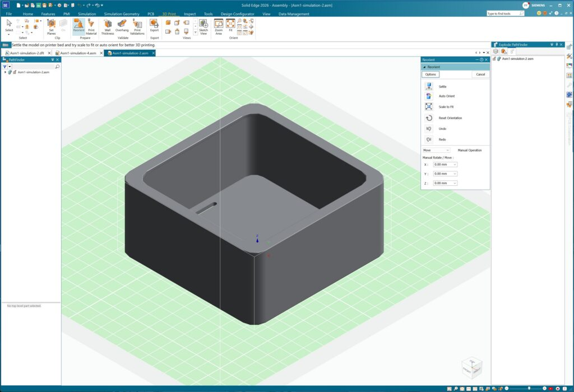Click the Select arrow tool
The image size is (574, 392).
tap(9, 25)
